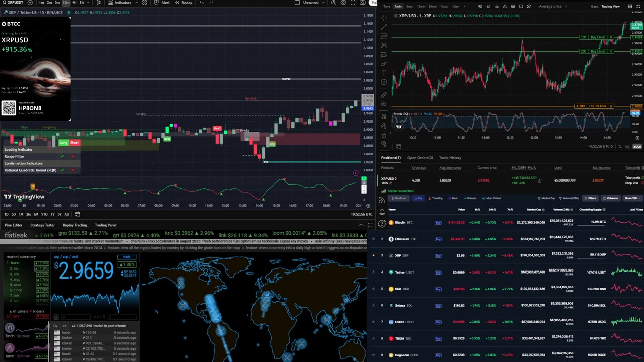644x362 pixels.
Task: Toggle log scale on right chart
Action: click(627, 146)
